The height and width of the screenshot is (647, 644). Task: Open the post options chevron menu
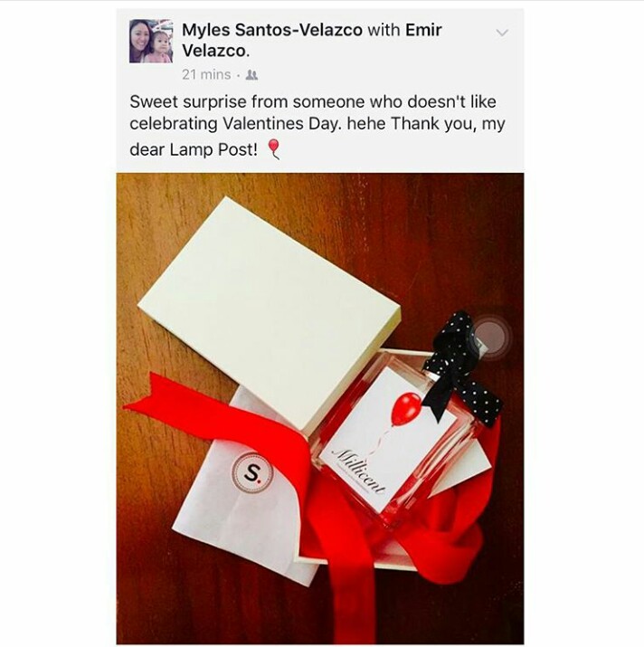tap(502, 33)
